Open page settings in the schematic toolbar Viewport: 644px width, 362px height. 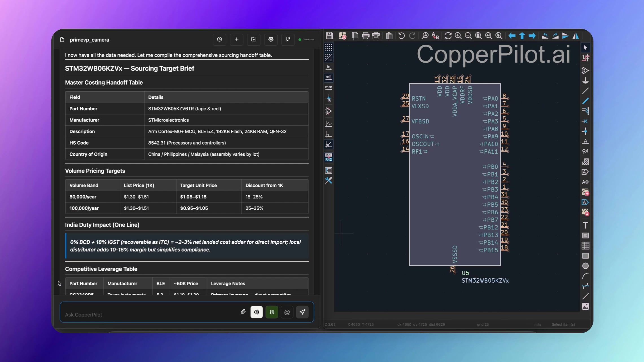coord(355,36)
